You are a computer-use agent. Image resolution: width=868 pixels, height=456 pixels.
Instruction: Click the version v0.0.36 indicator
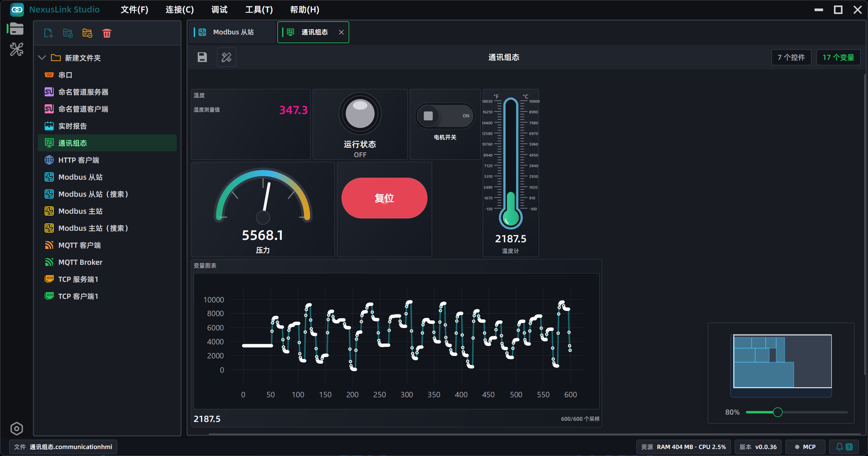tap(758, 447)
